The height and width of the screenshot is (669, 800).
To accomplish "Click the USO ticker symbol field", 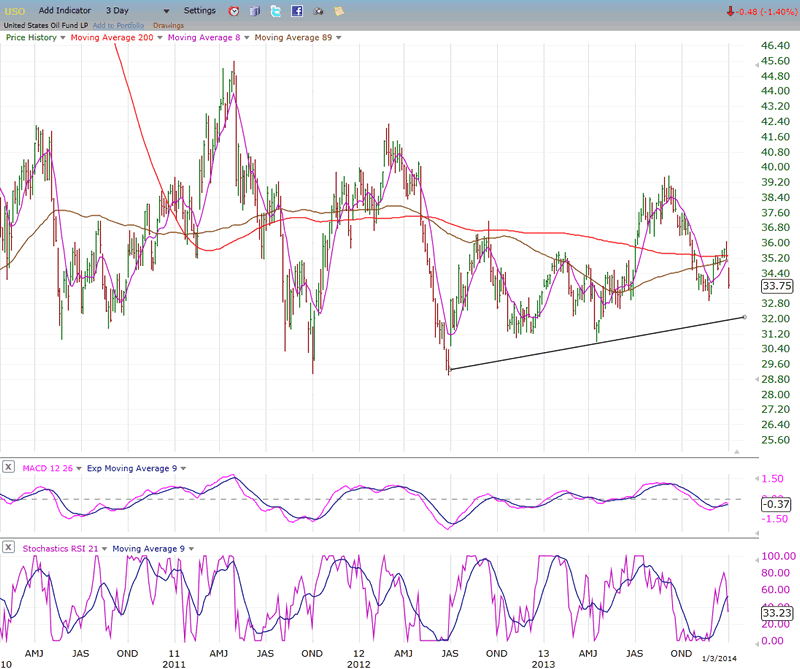I will pos(16,10).
